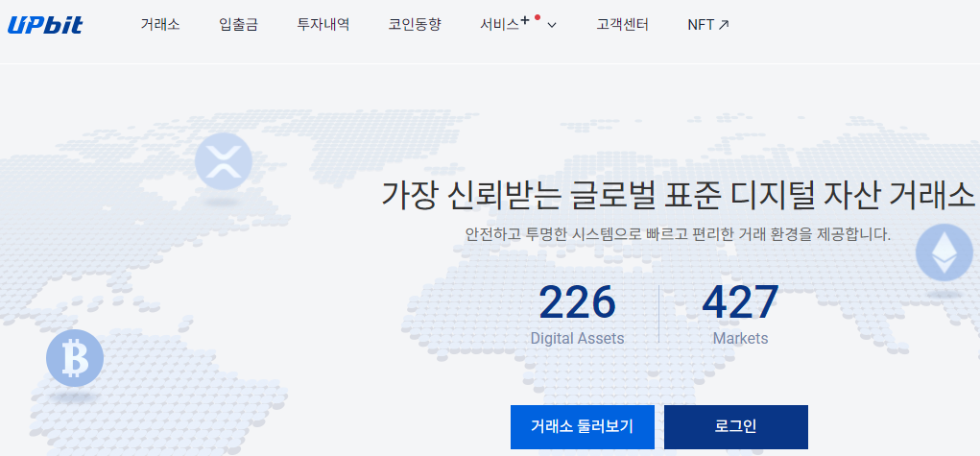The image size is (980, 456).
Task: Click the Digital Assets label
Action: click(577, 339)
